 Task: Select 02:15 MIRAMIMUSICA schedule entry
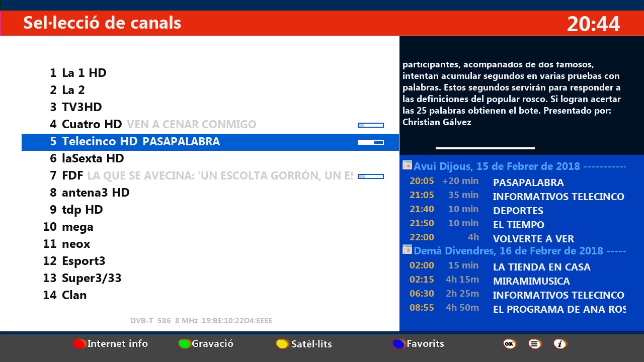(514, 281)
